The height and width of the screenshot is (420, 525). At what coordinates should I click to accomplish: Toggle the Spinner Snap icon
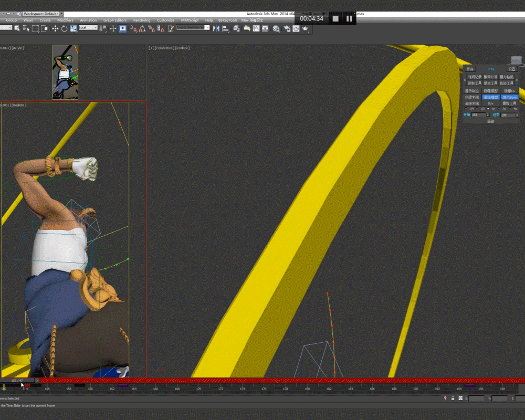coord(161,28)
